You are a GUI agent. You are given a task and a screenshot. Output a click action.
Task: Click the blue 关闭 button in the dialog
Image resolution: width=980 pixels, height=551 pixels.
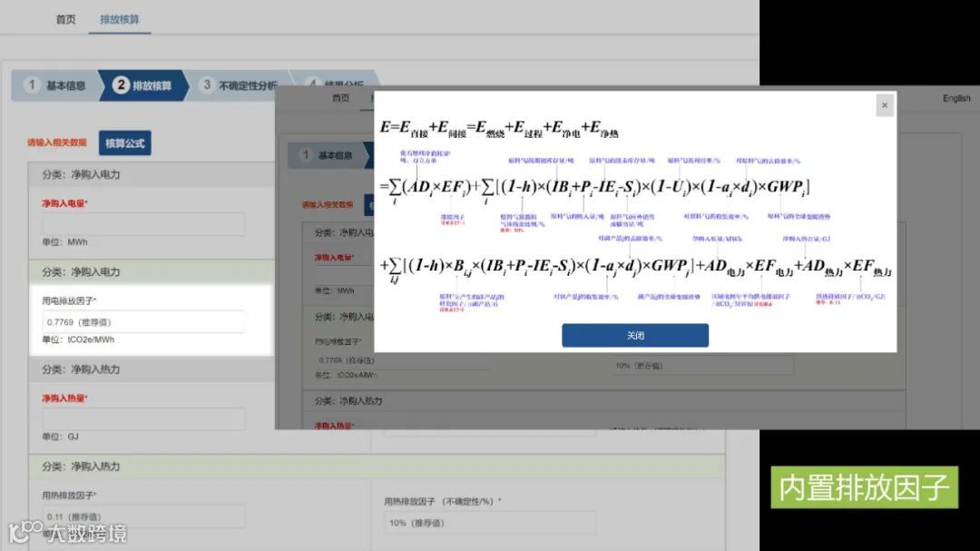635,335
